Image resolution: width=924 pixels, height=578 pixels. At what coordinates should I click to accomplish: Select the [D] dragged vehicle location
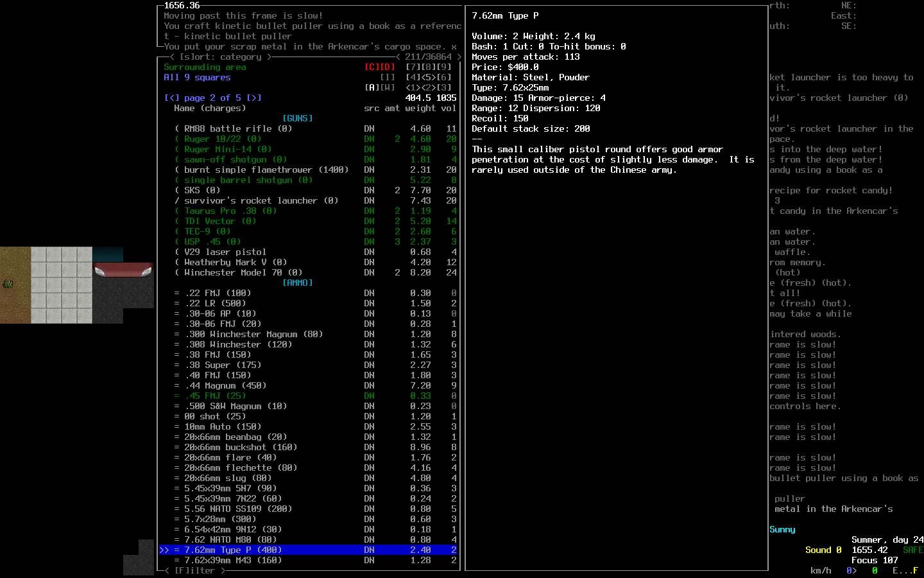[388, 67]
